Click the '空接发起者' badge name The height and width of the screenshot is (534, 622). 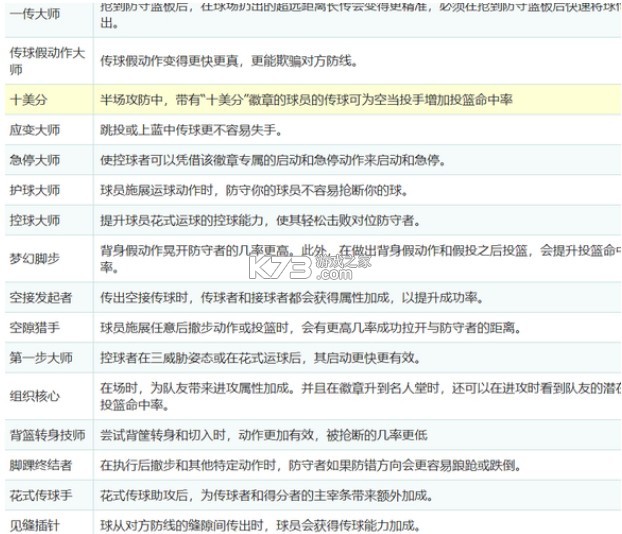[x=41, y=297]
